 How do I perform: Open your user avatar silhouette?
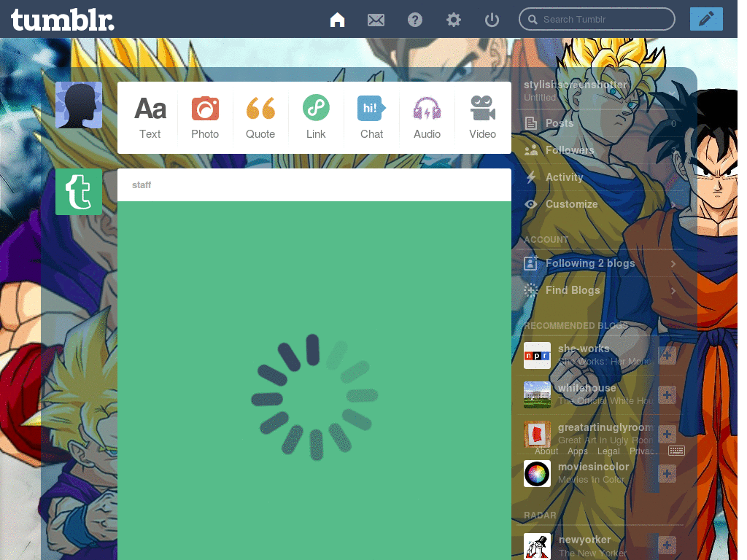[x=79, y=105]
